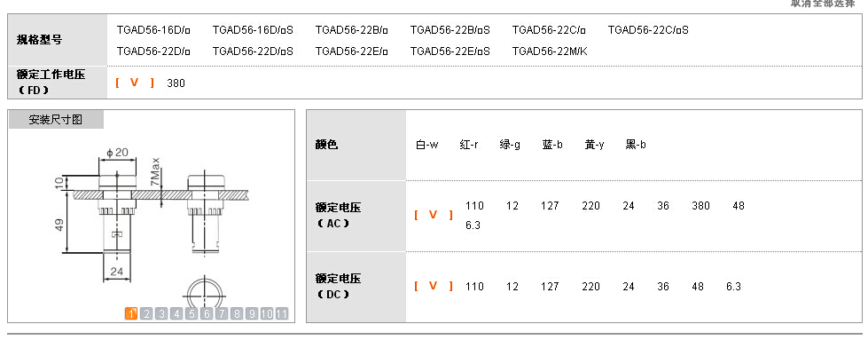Select DC rated voltage 220

click(x=590, y=287)
